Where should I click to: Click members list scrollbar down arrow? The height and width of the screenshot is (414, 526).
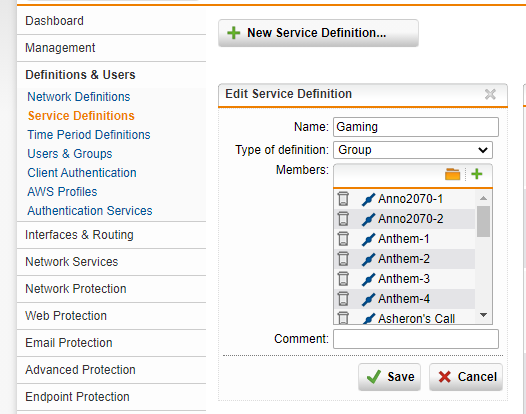(483, 315)
